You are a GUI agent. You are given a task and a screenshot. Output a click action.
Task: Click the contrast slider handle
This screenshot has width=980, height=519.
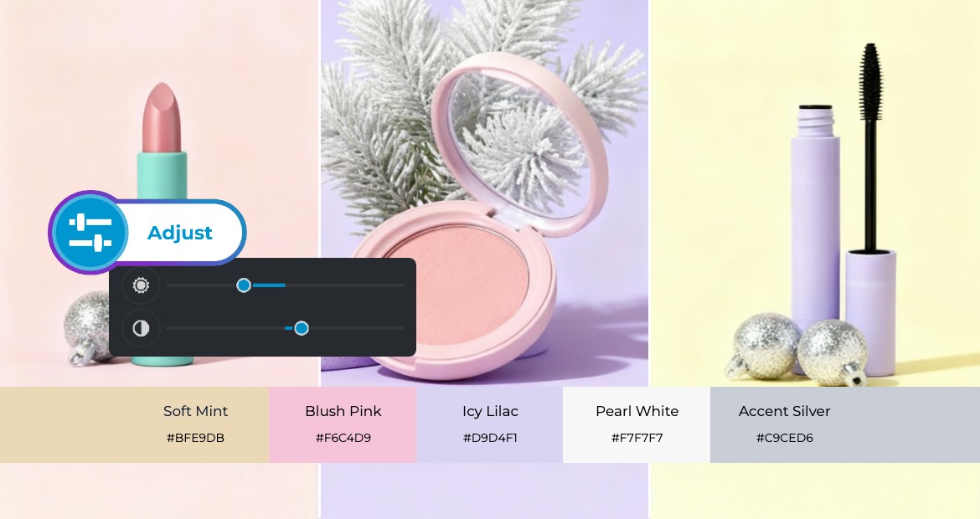(x=302, y=328)
